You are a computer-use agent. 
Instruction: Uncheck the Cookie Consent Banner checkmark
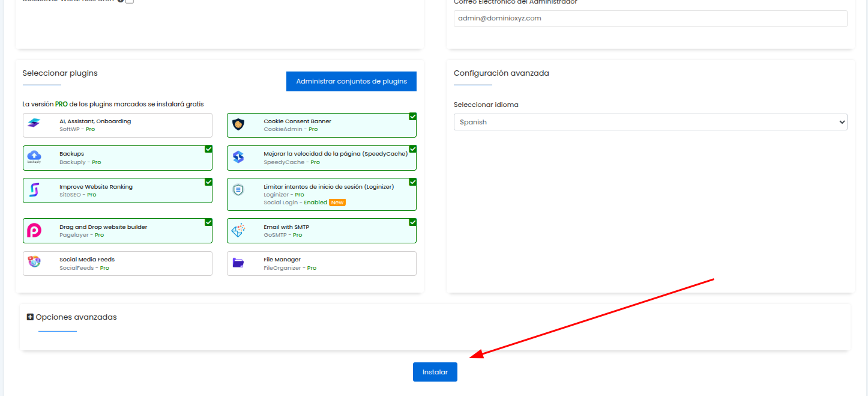tap(412, 117)
